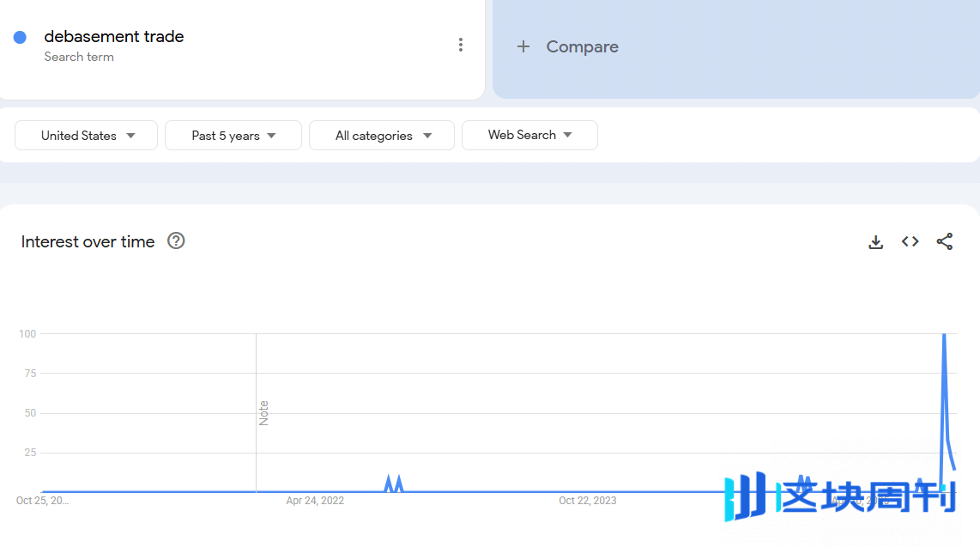Open the Web Search type dropdown

[x=529, y=136]
